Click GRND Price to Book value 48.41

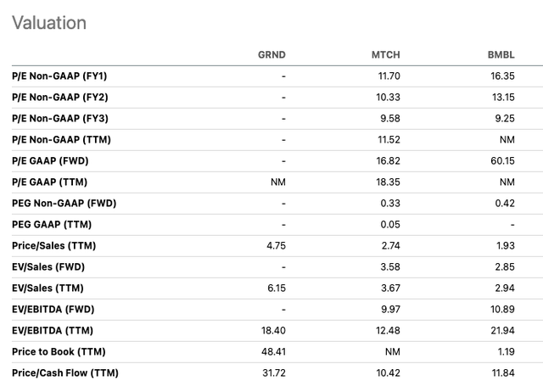pos(273,351)
